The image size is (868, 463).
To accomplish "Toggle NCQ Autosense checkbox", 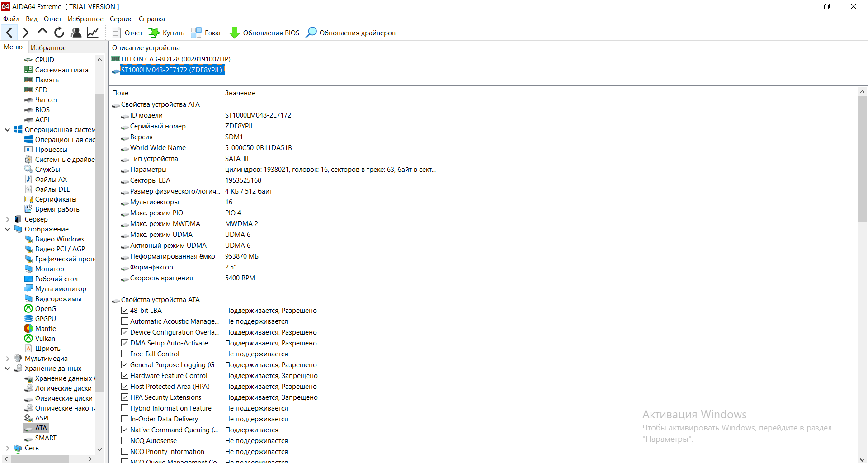I will point(125,441).
